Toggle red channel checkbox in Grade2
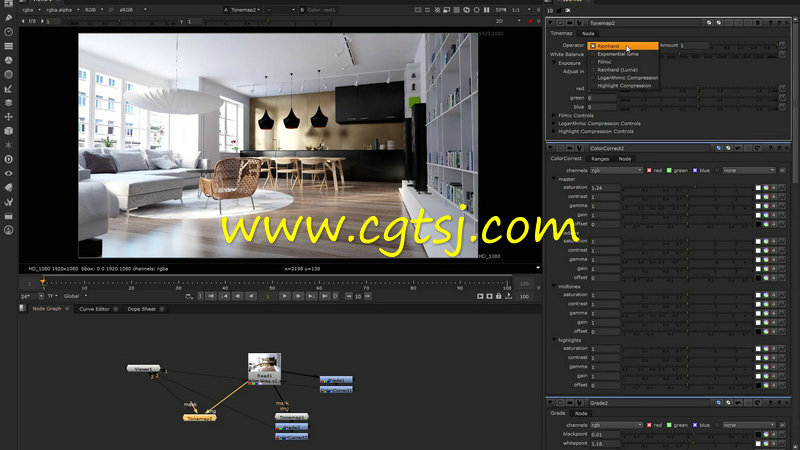The width and height of the screenshot is (800, 450). tap(649, 425)
